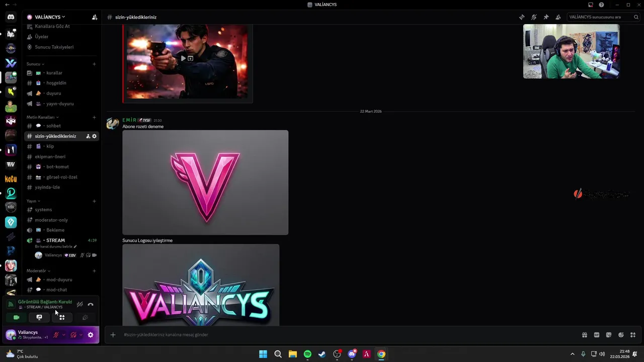Screen dimensions: 644x362
Task: Open activities button in voice panel
Action: pos(62,317)
